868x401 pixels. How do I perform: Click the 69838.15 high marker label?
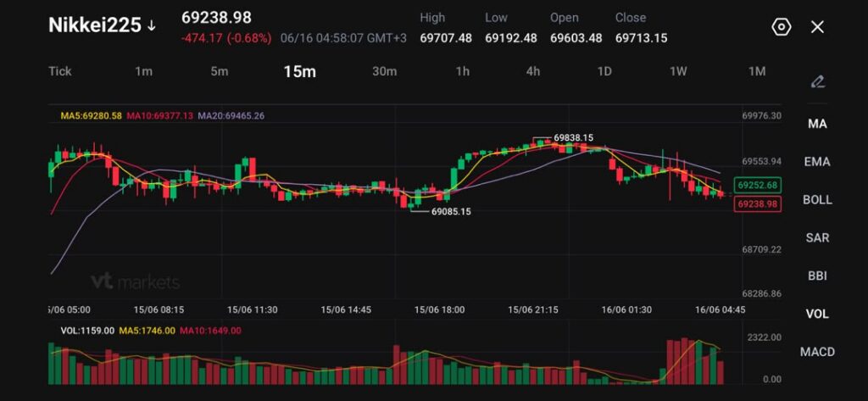click(574, 138)
